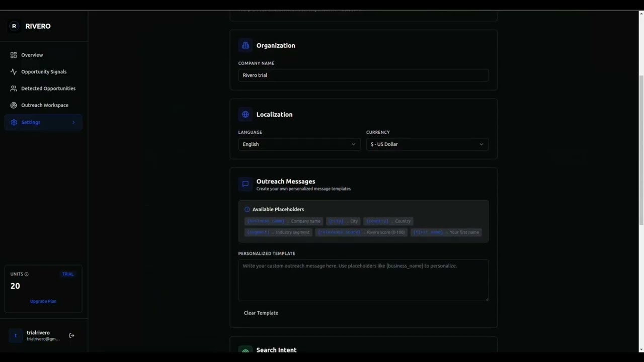Click the Organization heading

coord(276,45)
